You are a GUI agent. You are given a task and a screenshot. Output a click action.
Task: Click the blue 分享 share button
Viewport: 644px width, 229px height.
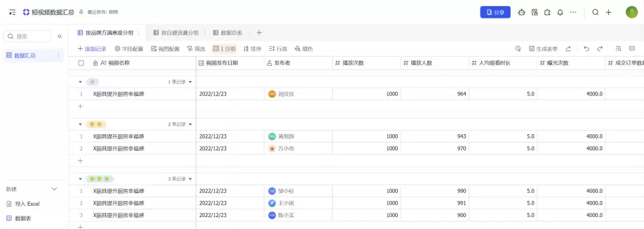tap(496, 13)
